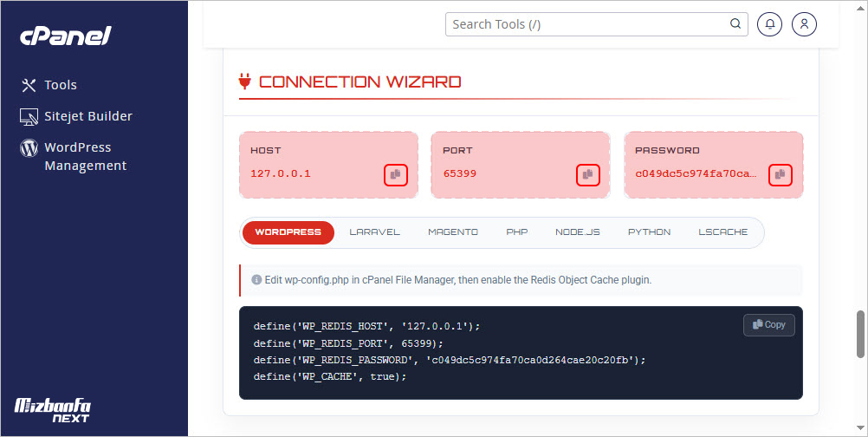This screenshot has width=868, height=437.
Task: Click the Mizbanfa NEXT logo
Action: (53, 410)
